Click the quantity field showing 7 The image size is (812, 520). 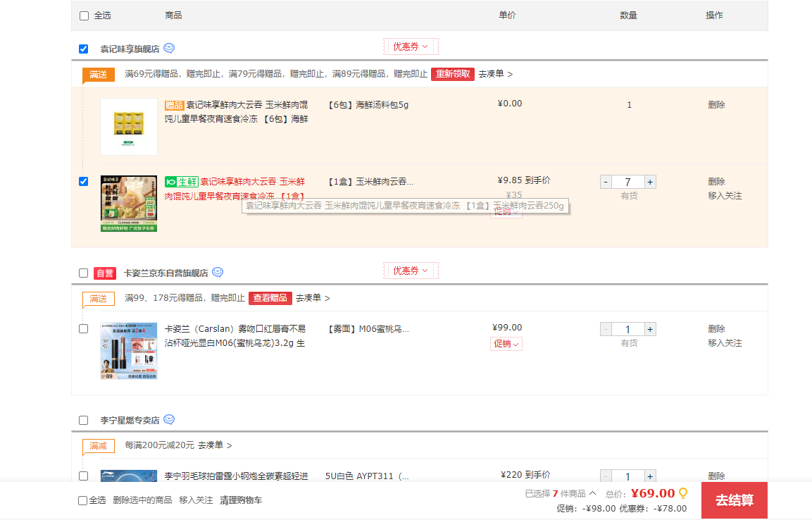(x=627, y=182)
